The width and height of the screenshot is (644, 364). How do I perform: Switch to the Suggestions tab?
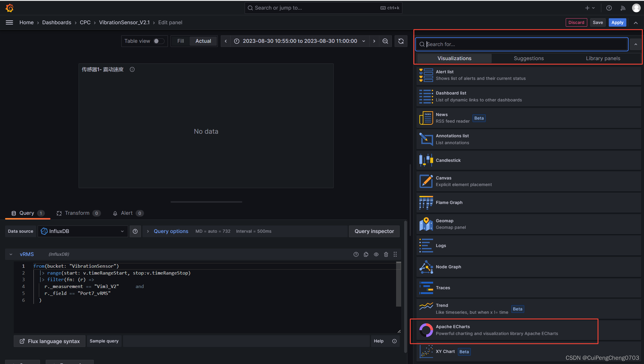(x=529, y=58)
